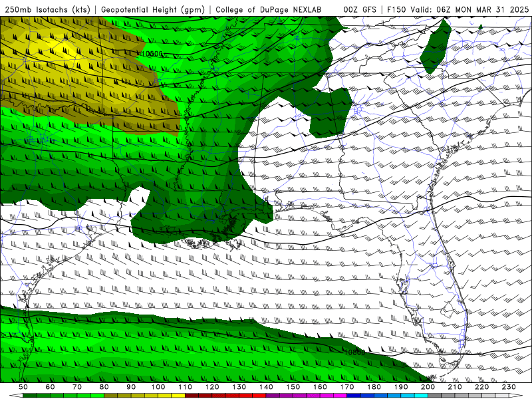532x399 pixels.
Task: Click the "250mb Isotachs (kts)" title text
Action: point(47,9)
